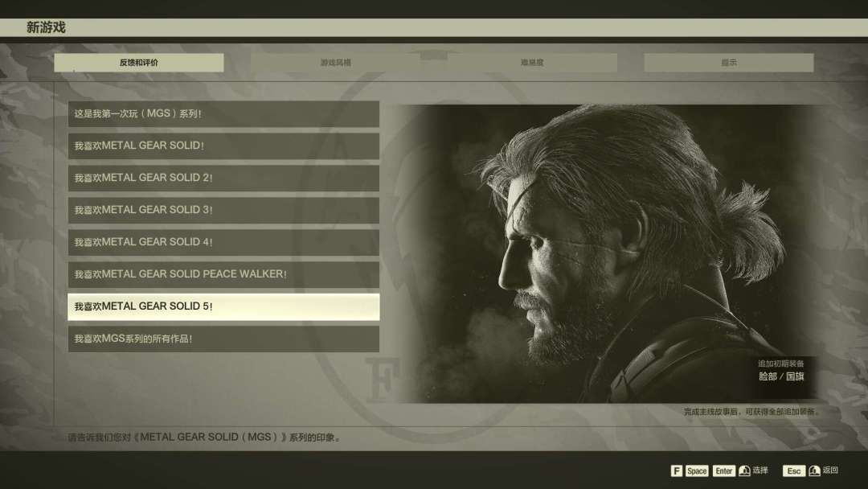This screenshot has height=489, width=868.
Task: Open the 难易度 tab
Action: point(532,63)
